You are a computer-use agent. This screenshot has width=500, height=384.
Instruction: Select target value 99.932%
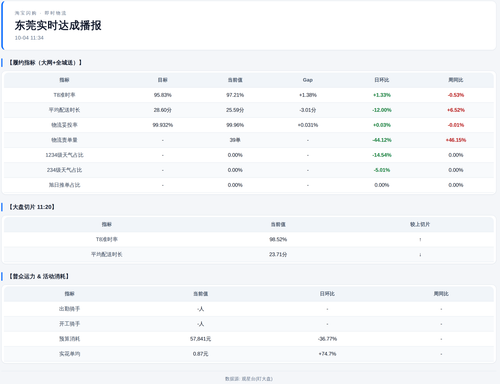pyautogui.click(x=163, y=125)
